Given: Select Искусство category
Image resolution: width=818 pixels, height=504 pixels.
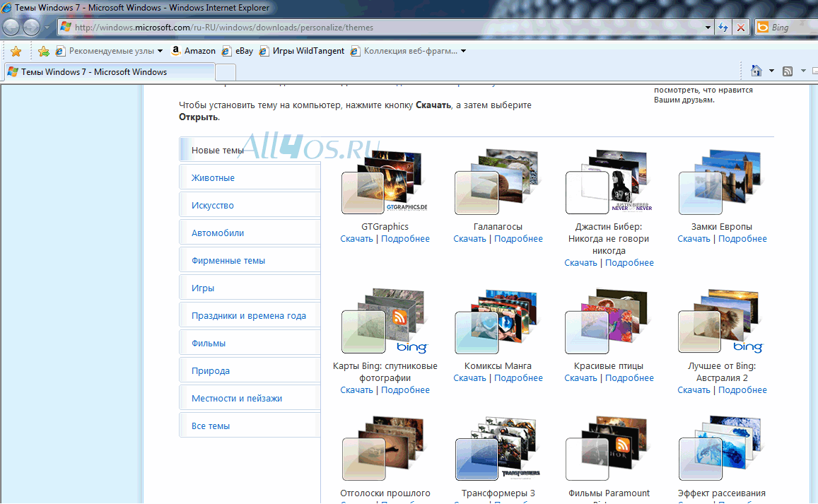Looking at the screenshot, I should pos(250,206).
